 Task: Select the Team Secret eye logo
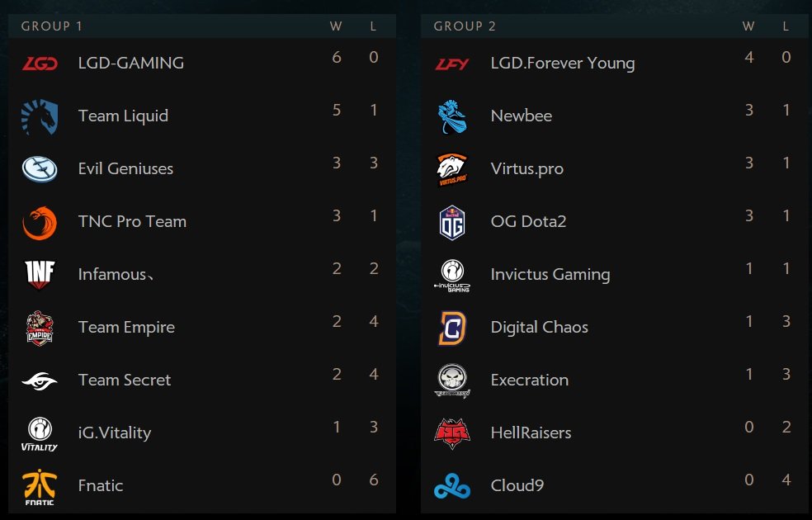pyautogui.click(x=40, y=381)
